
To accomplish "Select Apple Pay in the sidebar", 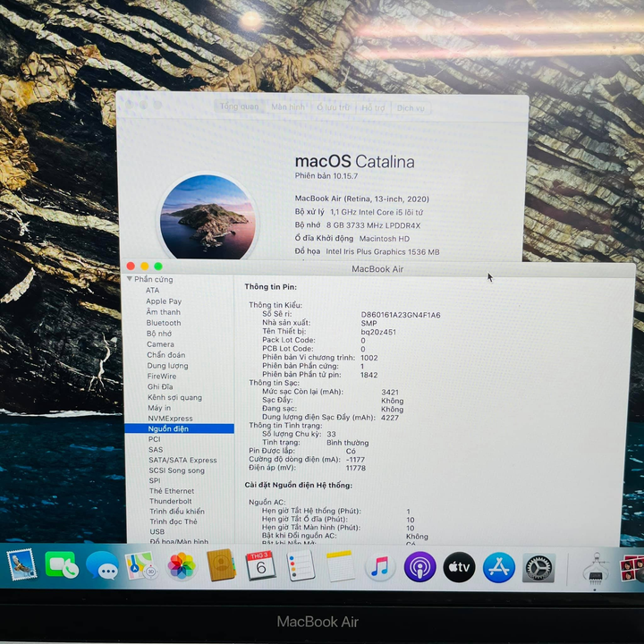I will 164,301.
